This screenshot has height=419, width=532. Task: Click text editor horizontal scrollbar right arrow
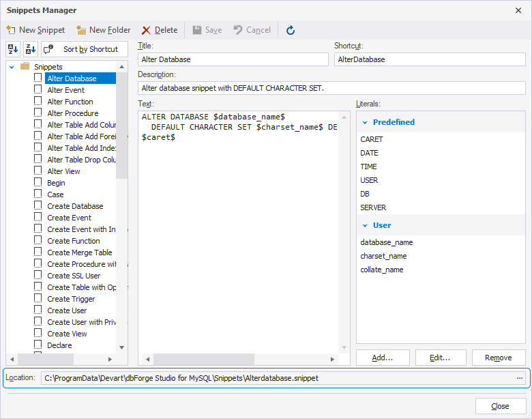pyautogui.click(x=332, y=359)
